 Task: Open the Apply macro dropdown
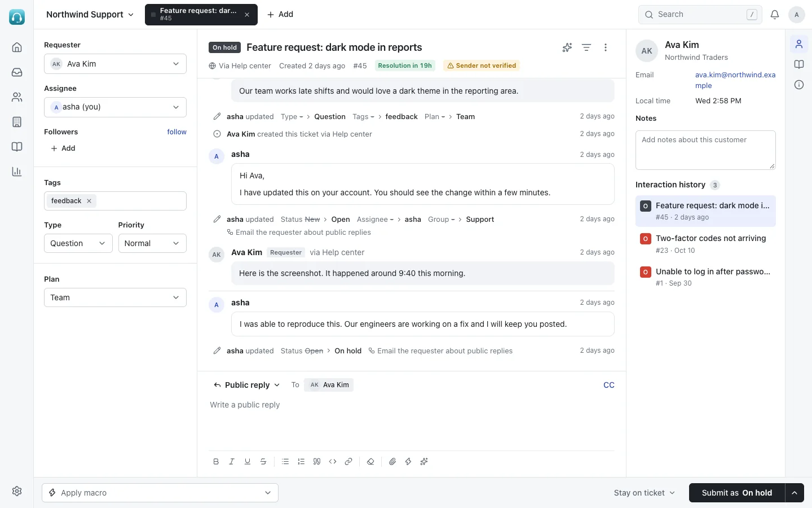(160, 493)
